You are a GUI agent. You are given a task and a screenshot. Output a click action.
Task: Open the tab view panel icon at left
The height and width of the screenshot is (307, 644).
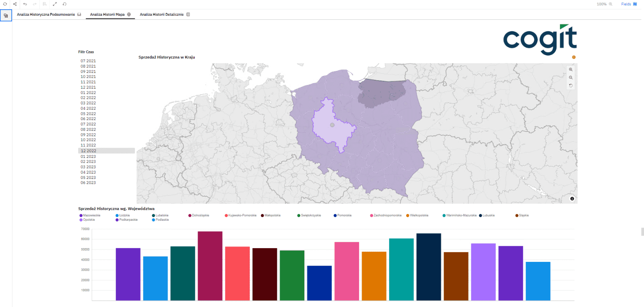[6, 16]
